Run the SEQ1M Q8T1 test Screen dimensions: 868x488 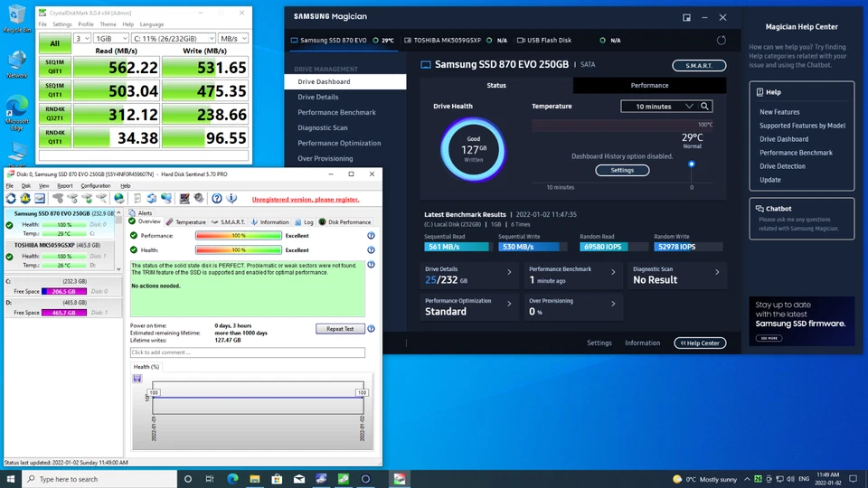(x=55, y=67)
